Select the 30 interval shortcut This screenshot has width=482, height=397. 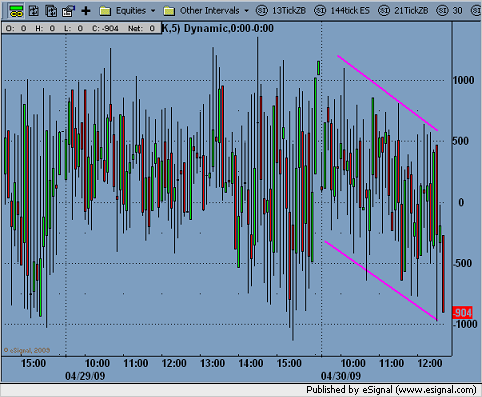(x=457, y=11)
